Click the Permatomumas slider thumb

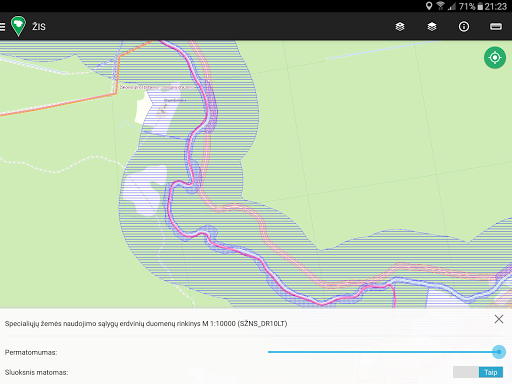(499, 352)
